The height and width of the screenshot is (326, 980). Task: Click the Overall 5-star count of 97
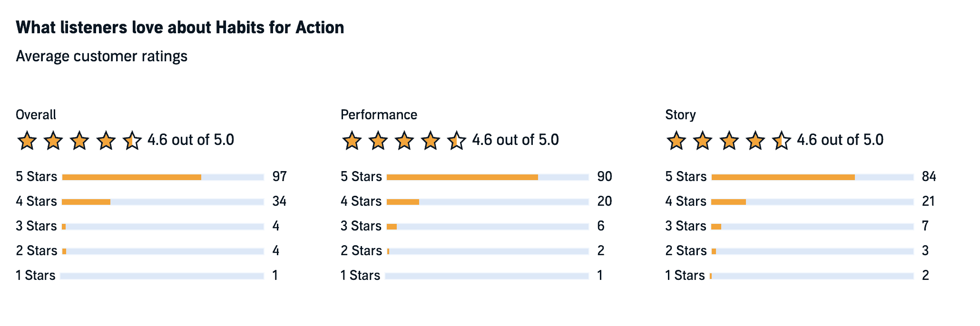(279, 177)
